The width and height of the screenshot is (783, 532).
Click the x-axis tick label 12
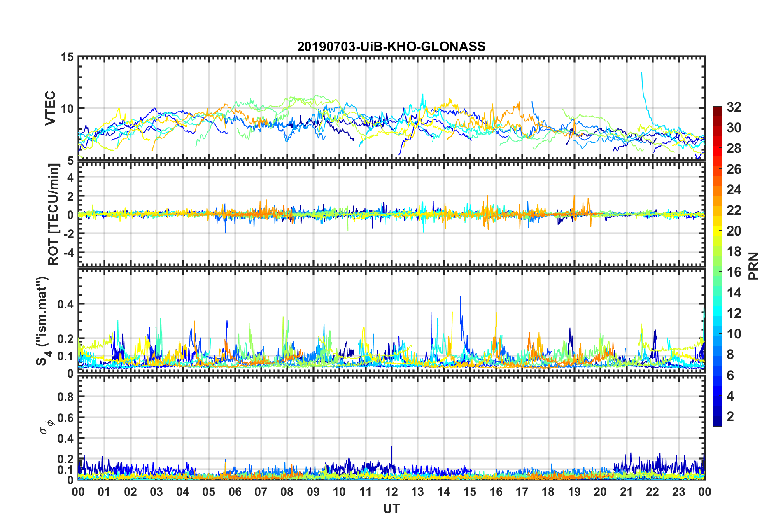pos(391,492)
